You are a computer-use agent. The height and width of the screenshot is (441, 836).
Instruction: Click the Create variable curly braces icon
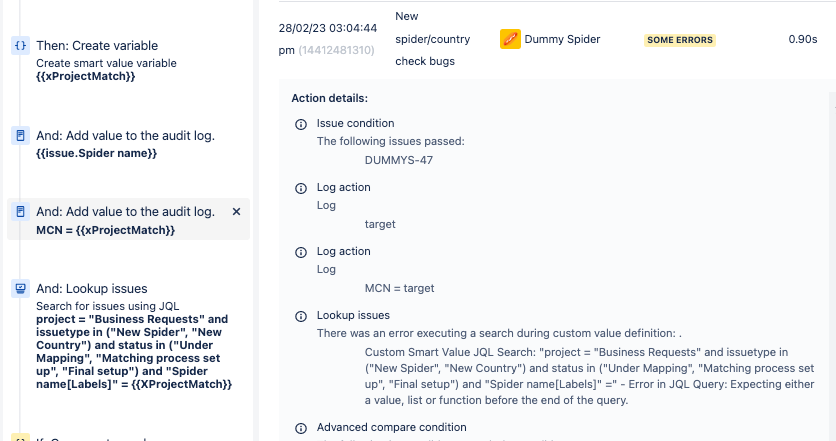pyautogui.click(x=20, y=45)
